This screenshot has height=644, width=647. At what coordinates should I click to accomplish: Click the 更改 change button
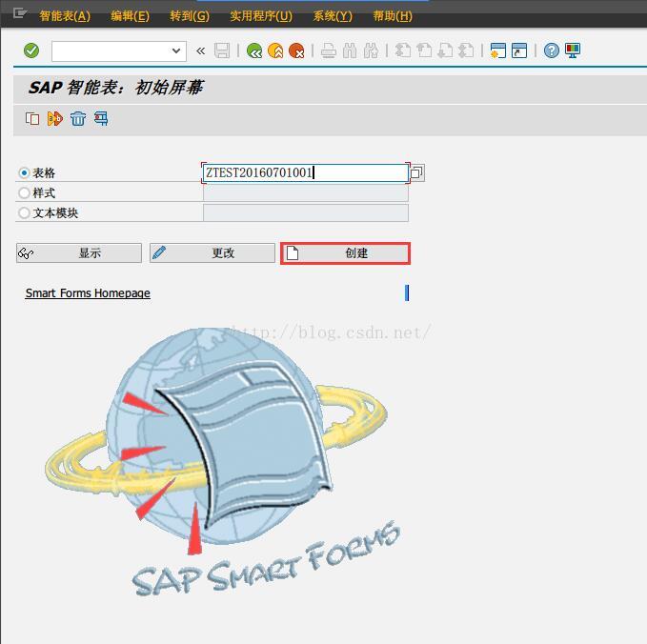coord(212,252)
